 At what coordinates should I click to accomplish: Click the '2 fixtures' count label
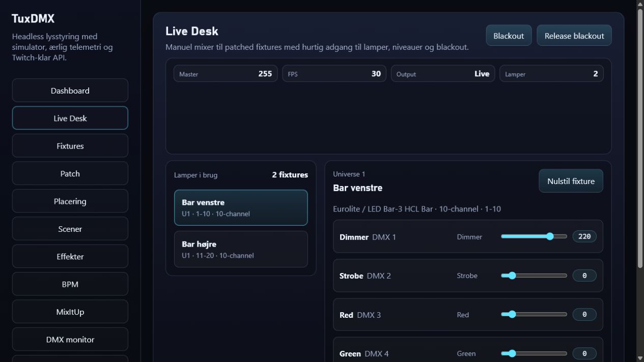(290, 175)
